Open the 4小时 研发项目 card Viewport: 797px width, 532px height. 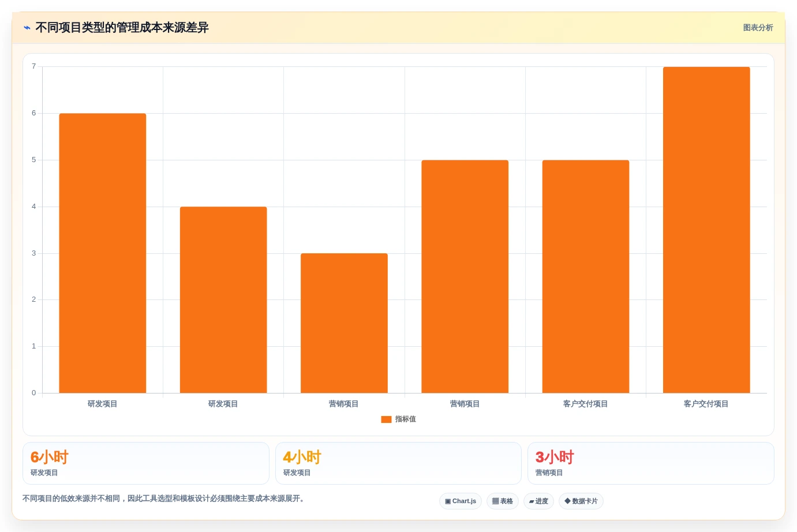[398, 463]
